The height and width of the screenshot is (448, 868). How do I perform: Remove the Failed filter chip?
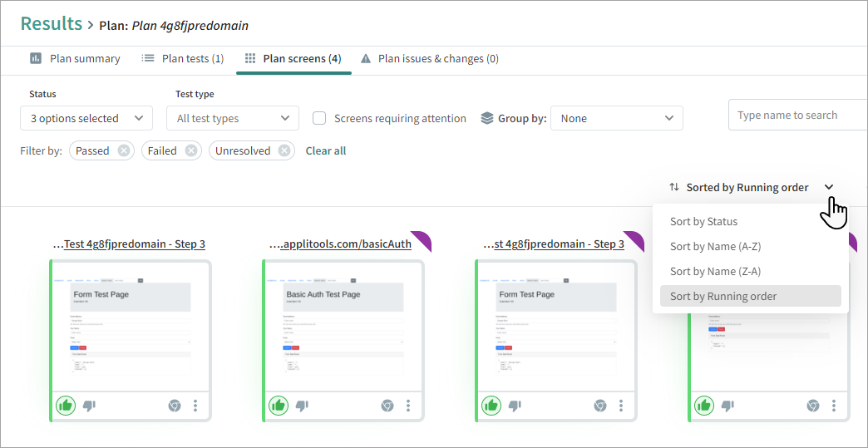click(191, 150)
